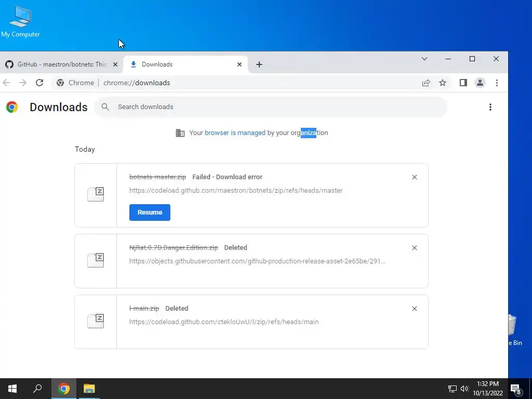The height and width of the screenshot is (399, 532).
Task: Open the notification center icon
Action: tap(515, 389)
